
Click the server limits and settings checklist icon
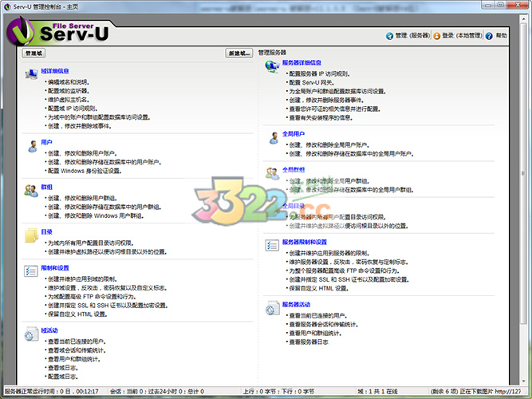[271, 246]
